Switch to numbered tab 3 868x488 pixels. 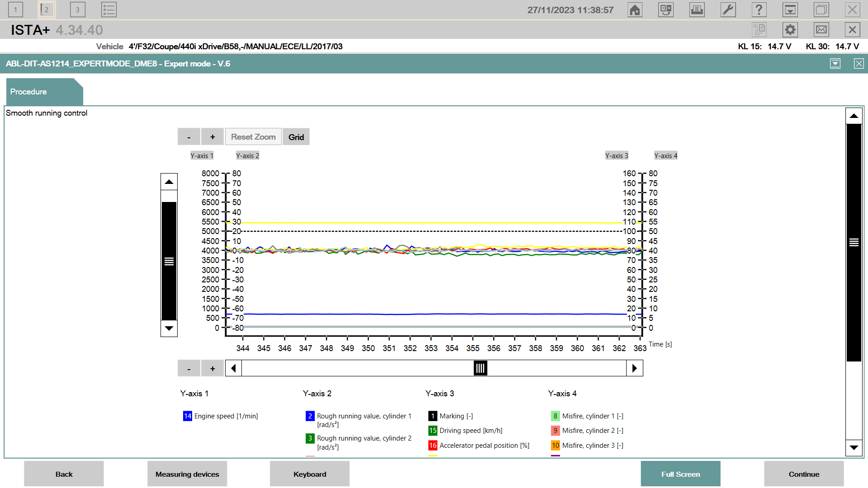78,10
